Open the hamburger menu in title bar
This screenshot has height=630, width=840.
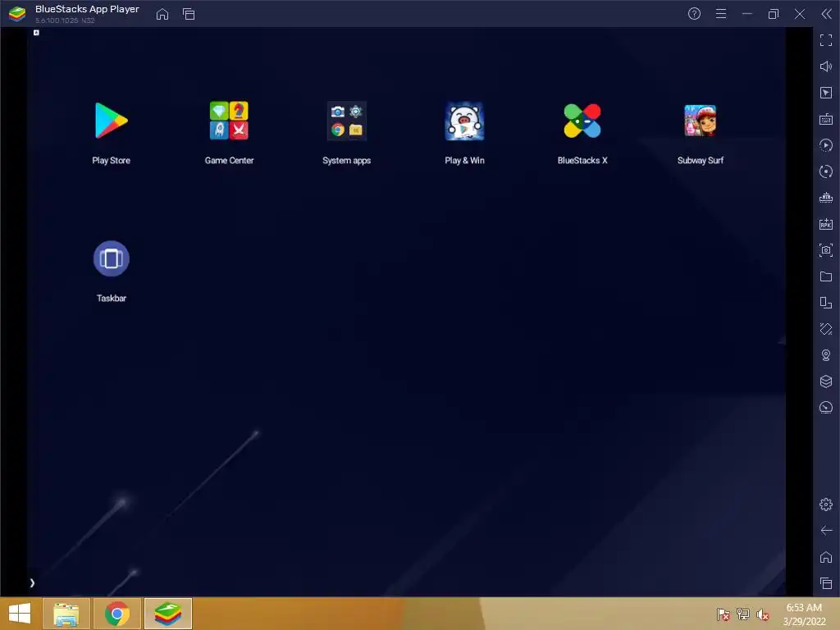[x=721, y=14]
